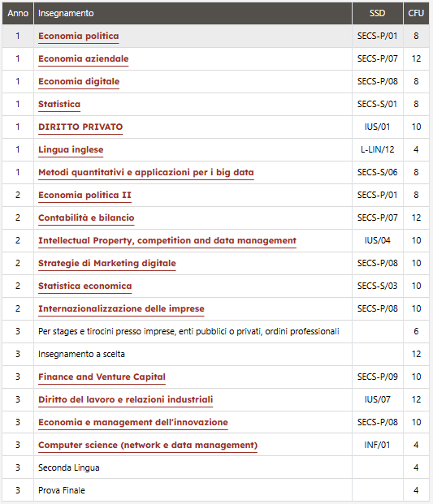This screenshot has height=504, width=433.
Task: Open the Lingua inglese course
Action: pyautogui.click(x=71, y=150)
